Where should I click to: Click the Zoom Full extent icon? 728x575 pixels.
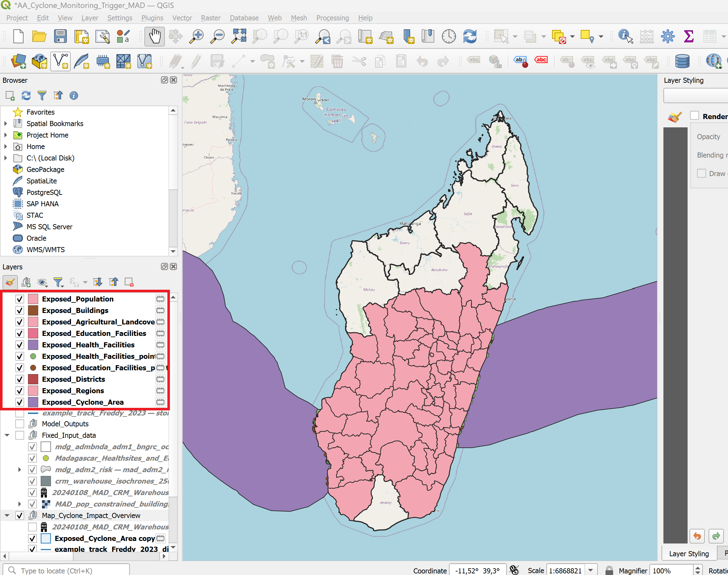239,36
